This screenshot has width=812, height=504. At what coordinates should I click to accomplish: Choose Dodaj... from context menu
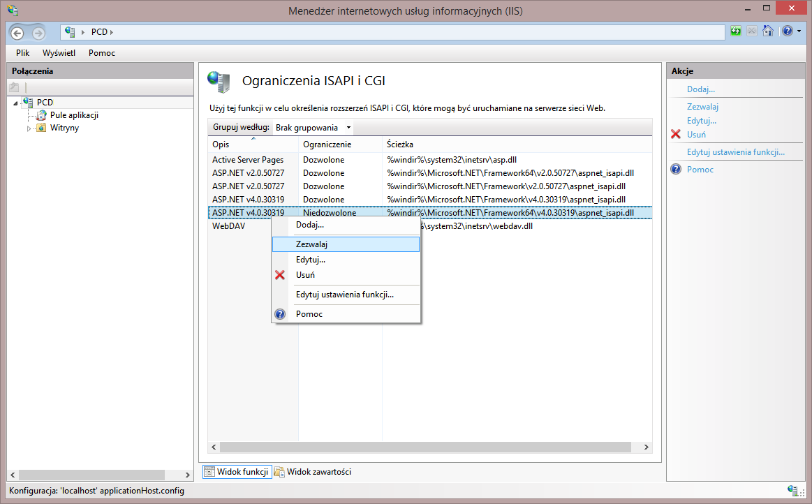pyautogui.click(x=346, y=225)
